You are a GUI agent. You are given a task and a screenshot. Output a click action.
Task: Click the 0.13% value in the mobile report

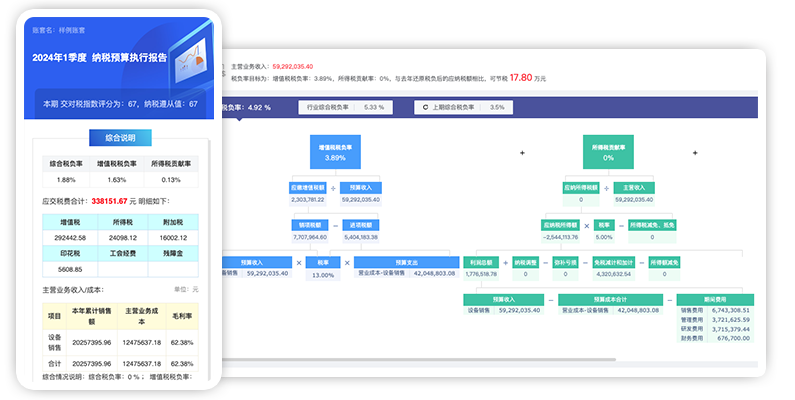[x=171, y=180]
